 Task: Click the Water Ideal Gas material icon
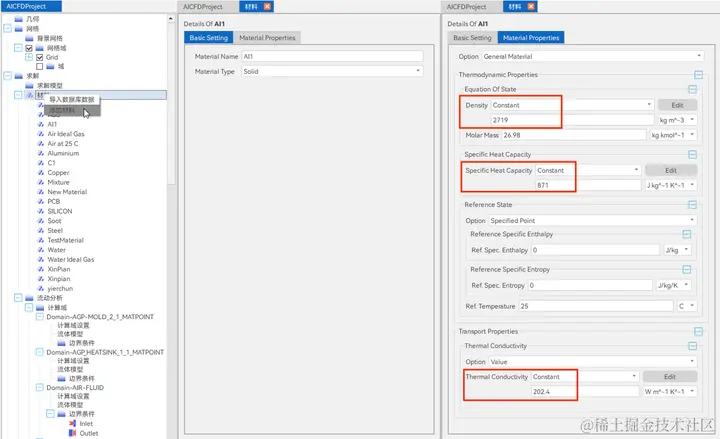tap(40, 259)
